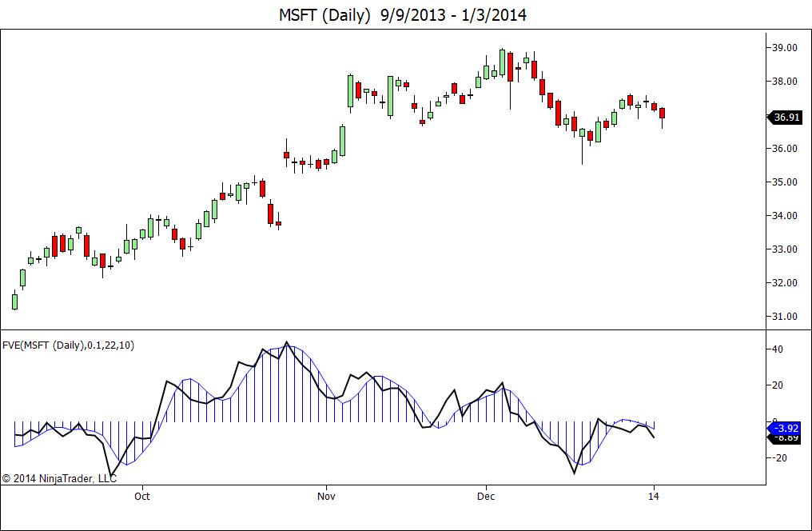Click the 14 year date axis label
The height and width of the screenshot is (531, 812).
(654, 497)
